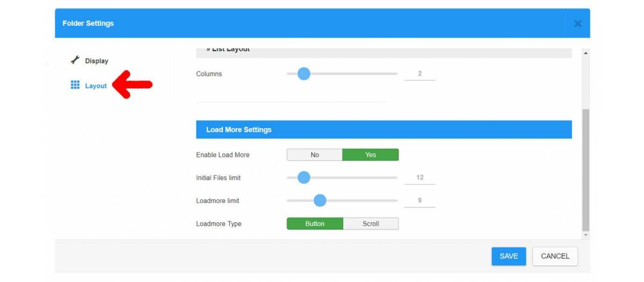Click the Columns slider handle
Image resolution: width=644 pixels, height=282 pixels.
tap(304, 74)
